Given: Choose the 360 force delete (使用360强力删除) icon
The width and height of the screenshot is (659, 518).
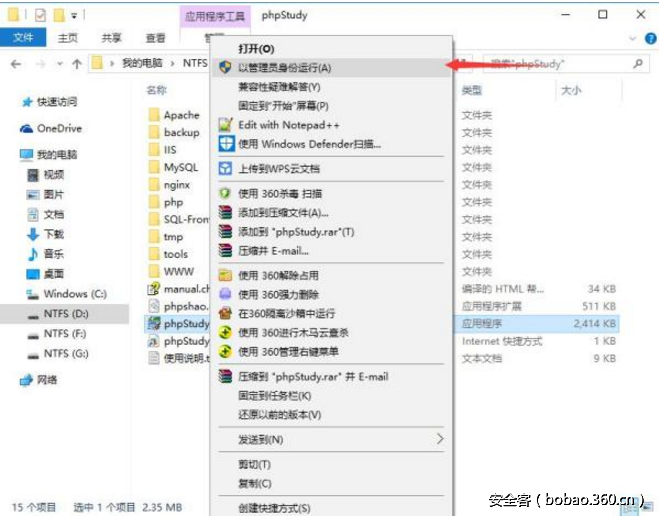Looking at the screenshot, I should point(226,294).
